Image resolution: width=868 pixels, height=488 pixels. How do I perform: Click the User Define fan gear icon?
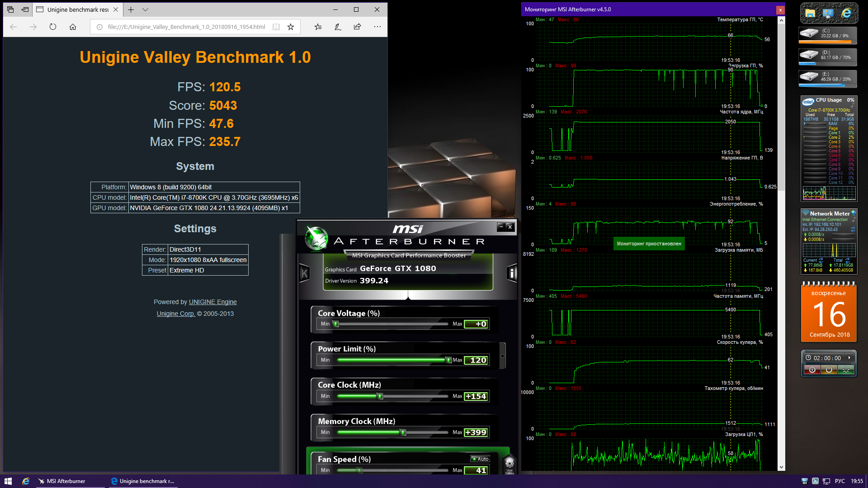509,463
